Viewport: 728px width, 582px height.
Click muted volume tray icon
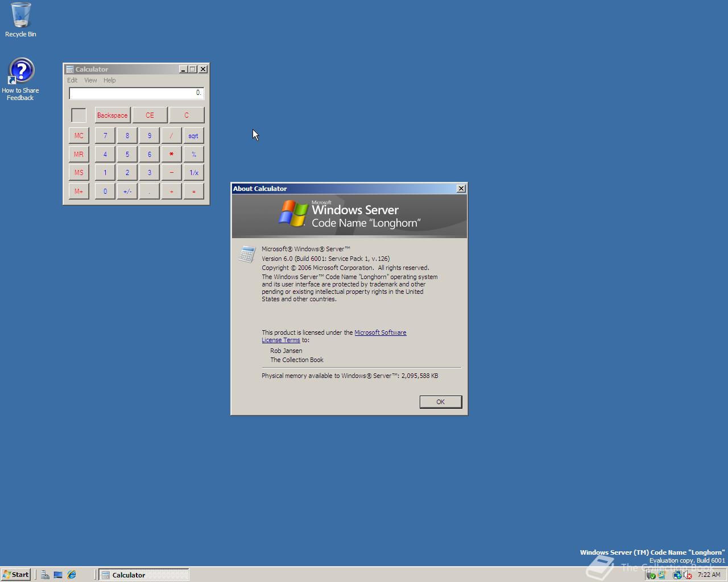coord(687,575)
